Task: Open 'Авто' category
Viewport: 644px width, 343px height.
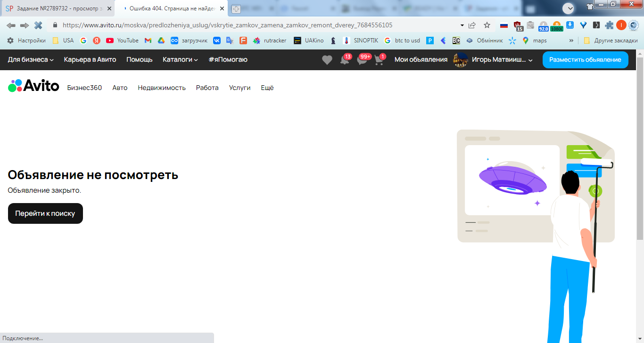Action: click(x=120, y=88)
